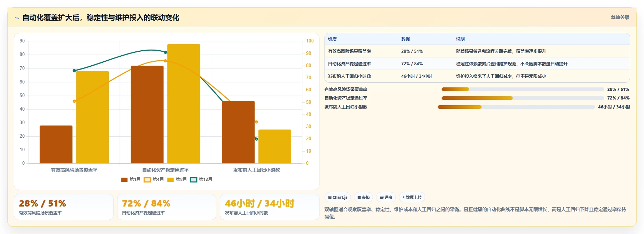Click the green 第12月 point above 自动化资产稳定通过率
Screen dimensions: 644x234
click(165, 52)
